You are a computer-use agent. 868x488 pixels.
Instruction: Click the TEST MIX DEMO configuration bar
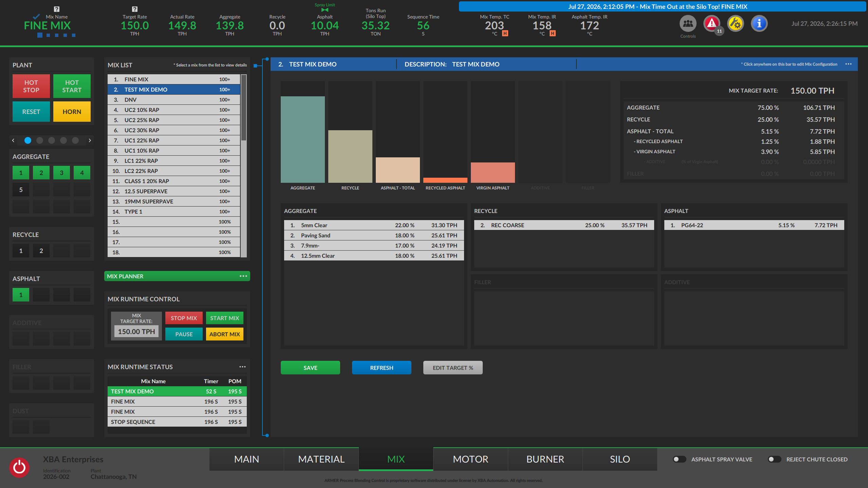564,64
